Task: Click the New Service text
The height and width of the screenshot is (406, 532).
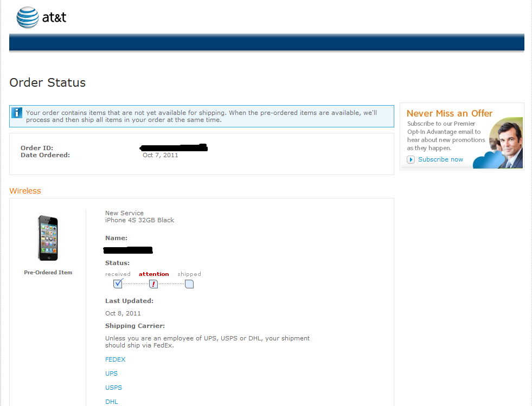Action: (124, 213)
